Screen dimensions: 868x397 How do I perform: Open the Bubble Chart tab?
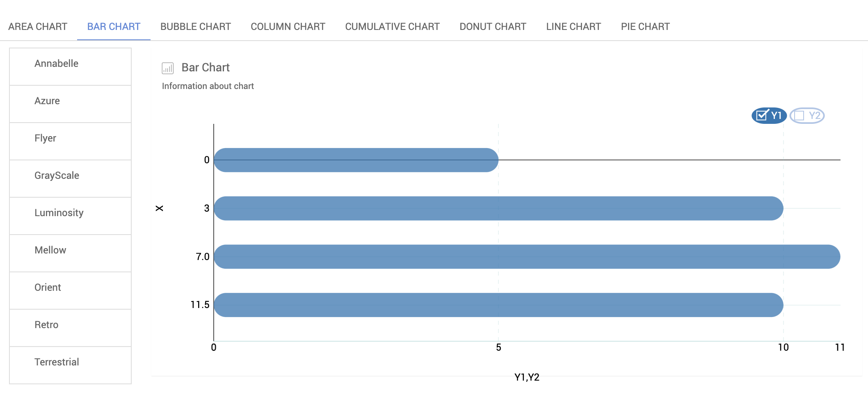(195, 27)
